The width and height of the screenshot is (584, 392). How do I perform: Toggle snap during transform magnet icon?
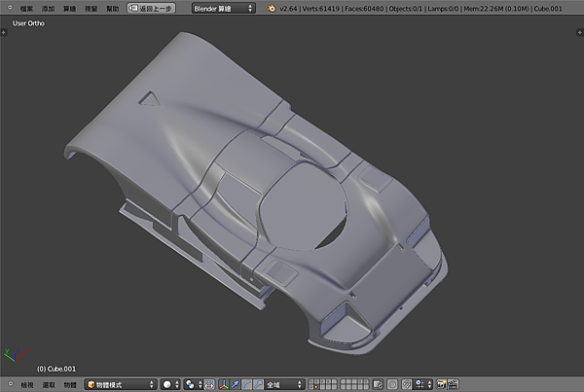pyautogui.click(x=407, y=384)
